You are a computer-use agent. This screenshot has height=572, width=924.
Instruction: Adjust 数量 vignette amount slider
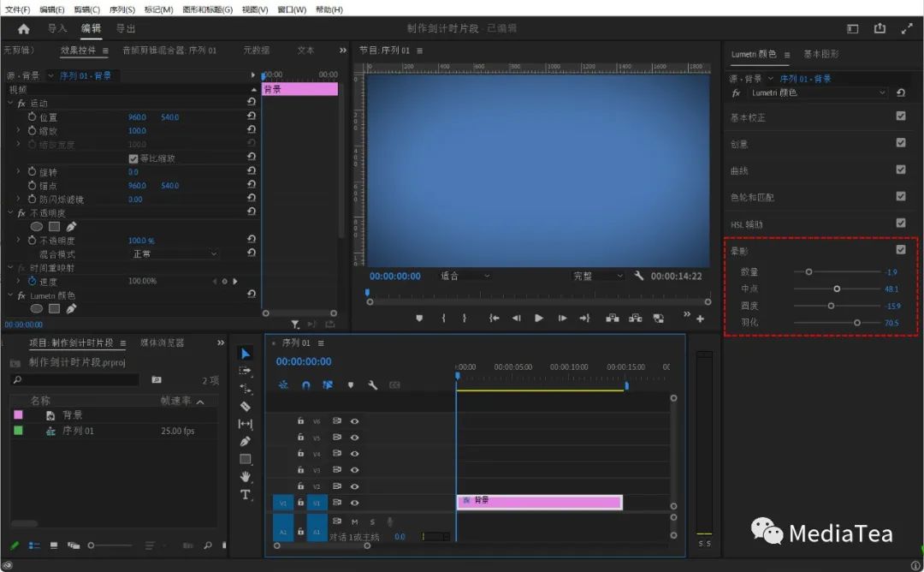click(809, 271)
